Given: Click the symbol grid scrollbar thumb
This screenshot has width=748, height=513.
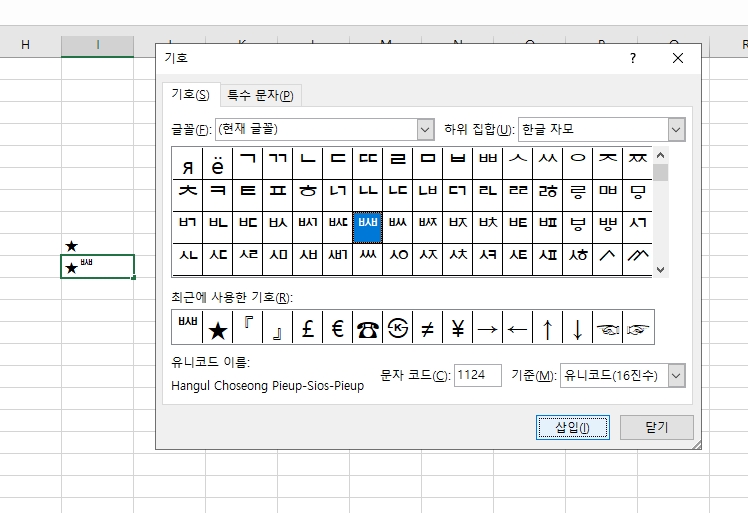Looking at the screenshot, I should [x=660, y=172].
